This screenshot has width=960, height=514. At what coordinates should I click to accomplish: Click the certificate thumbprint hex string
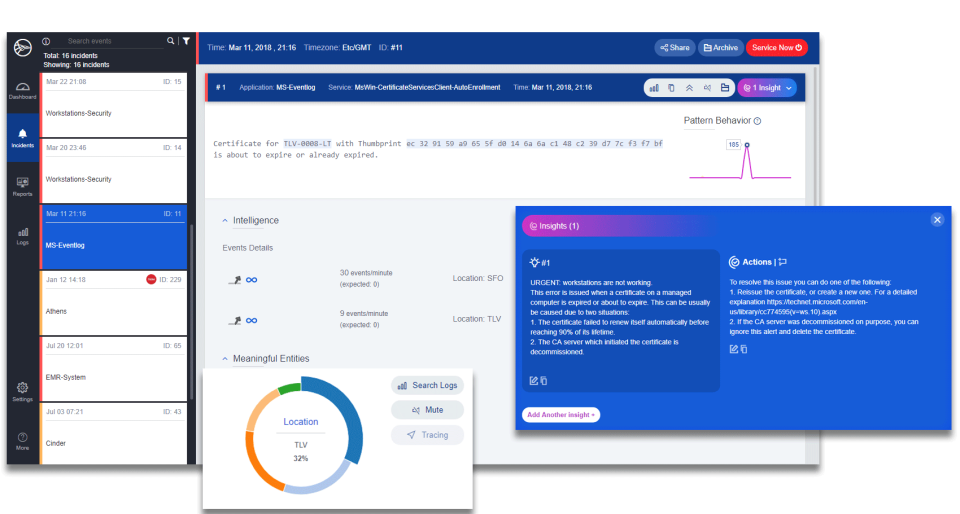[x=534, y=144]
